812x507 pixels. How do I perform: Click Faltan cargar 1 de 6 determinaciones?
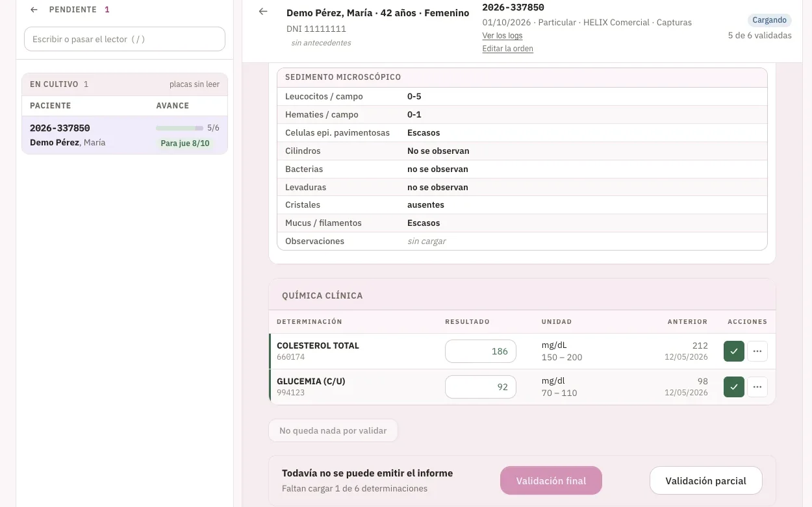355,488
